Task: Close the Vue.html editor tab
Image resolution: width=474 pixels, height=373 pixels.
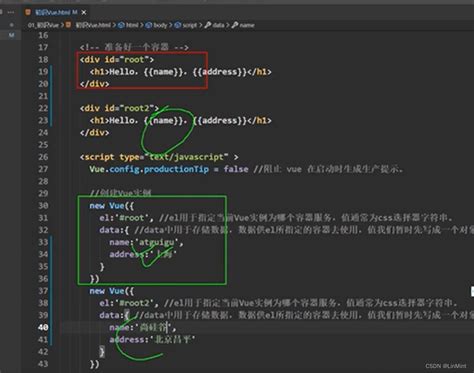Action: [x=84, y=12]
